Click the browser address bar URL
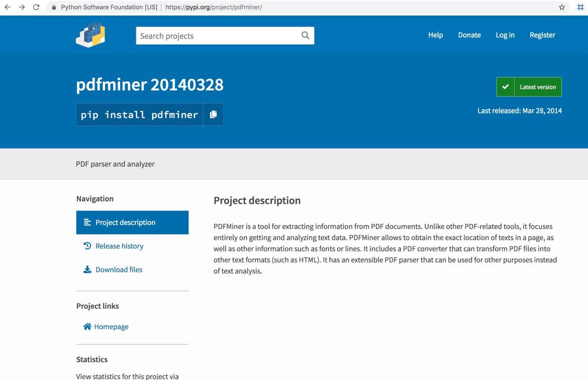 [x=214, y=7]
